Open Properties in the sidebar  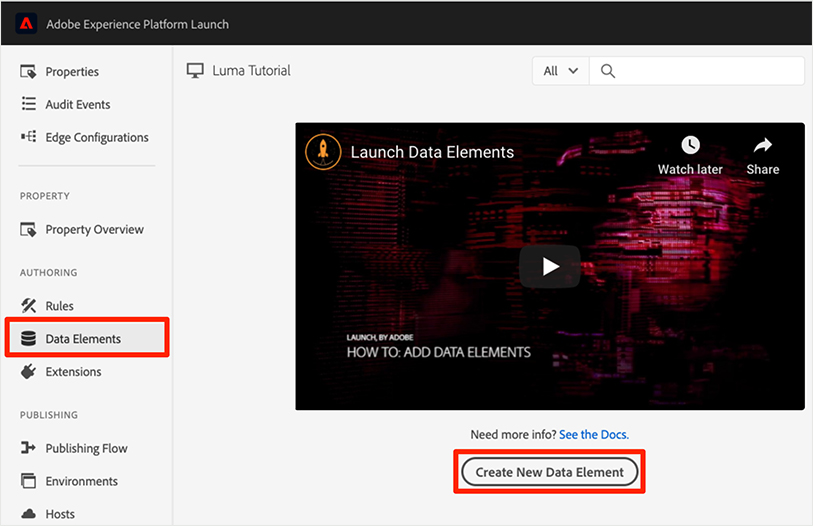(x=72, y=72)
